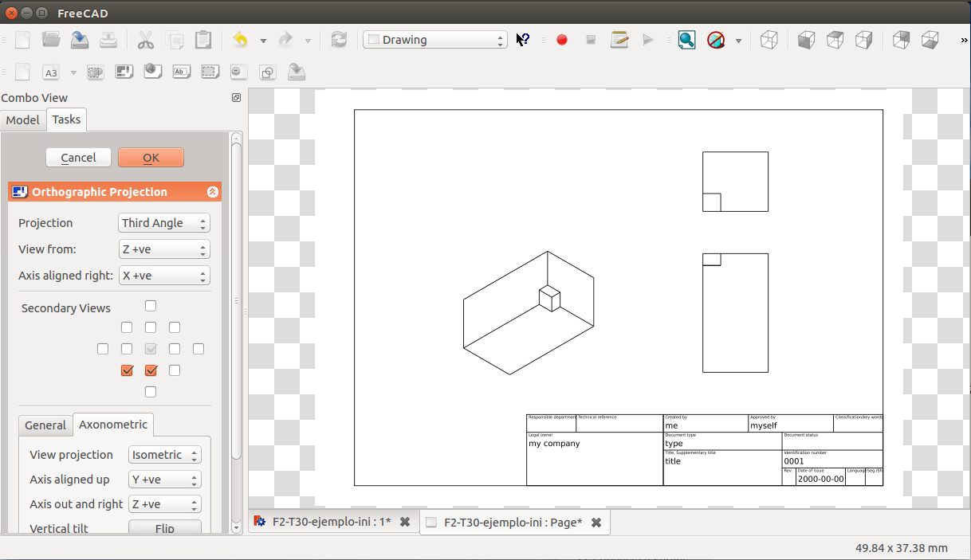Collapse the Orthographic Projection panel header
The height and width of the screenshot is (560, 971).
[x=213, y=192]
